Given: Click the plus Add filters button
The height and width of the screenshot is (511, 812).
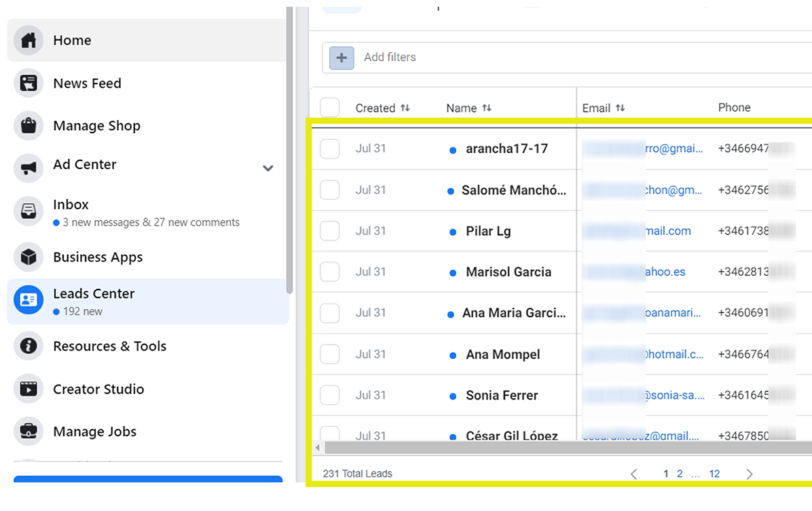Looking at the screenshot, I should (x=342, y=58).
